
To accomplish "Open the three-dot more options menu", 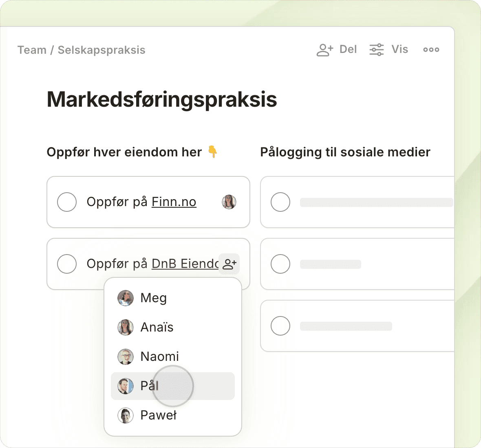I will pyautogui.click(x=431, y=50).
